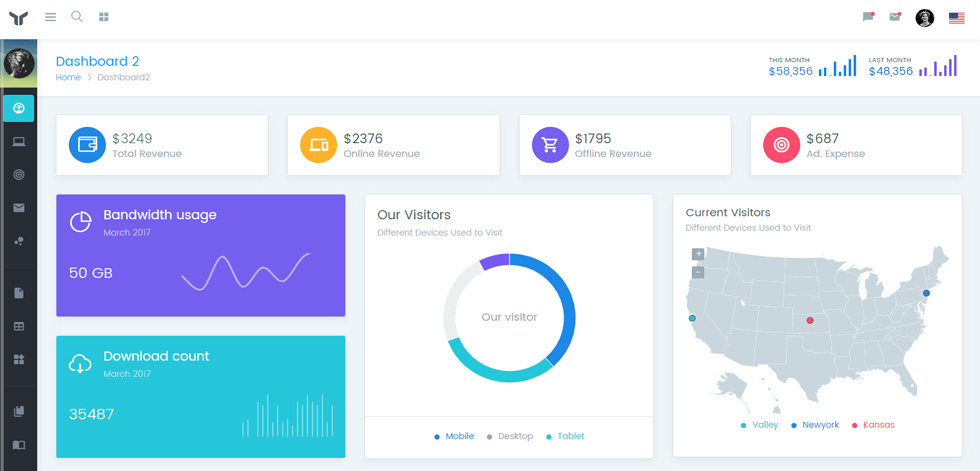Click the Home breadcrumb link

click(68, 77)
